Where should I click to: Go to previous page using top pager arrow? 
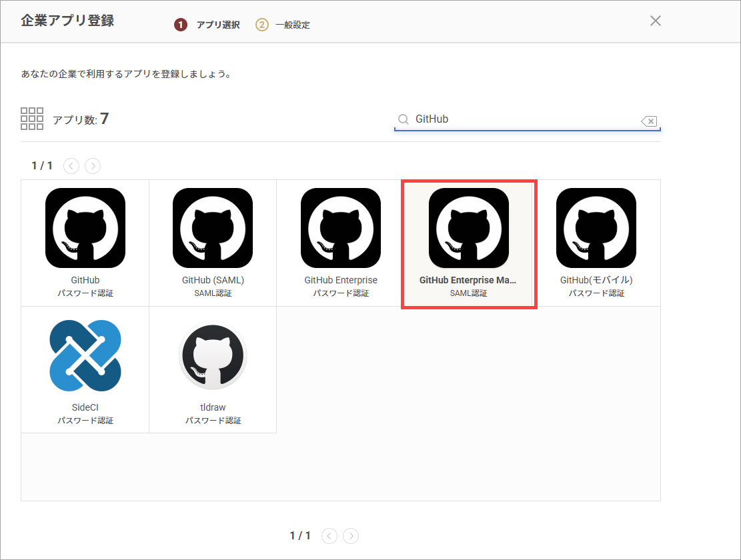(71, 166)
